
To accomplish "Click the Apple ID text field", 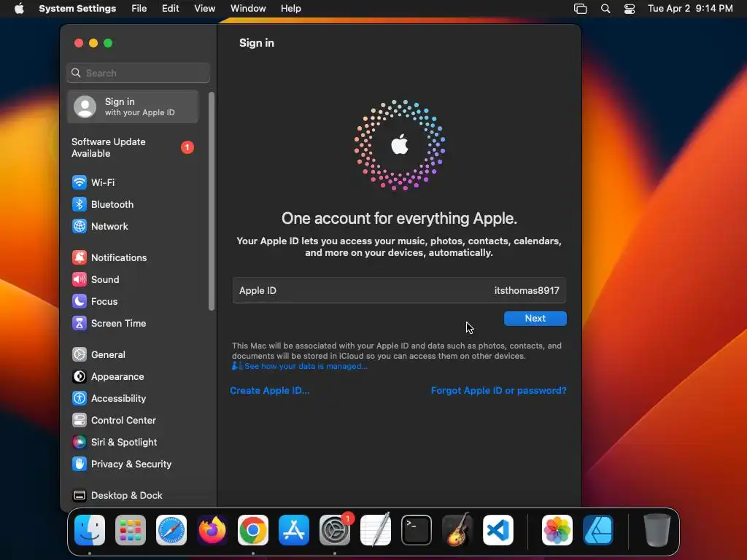I will [x=399, y=290].
